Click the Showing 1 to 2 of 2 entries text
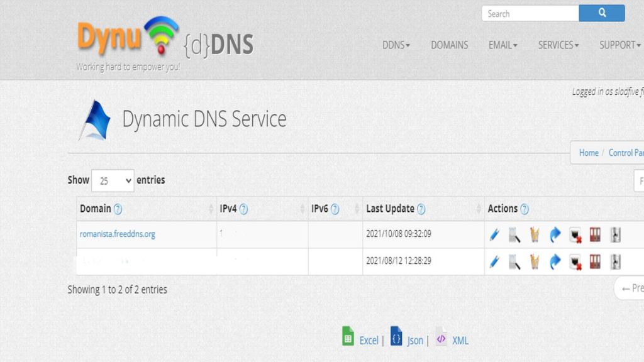 118,289
